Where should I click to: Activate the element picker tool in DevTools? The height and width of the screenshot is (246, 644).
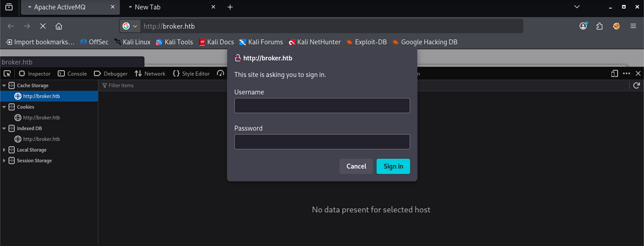7,74
